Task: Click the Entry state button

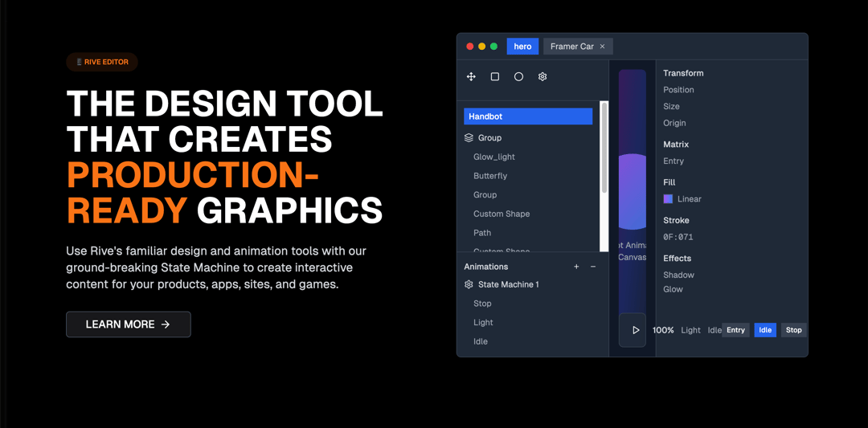Action: (x=735, y=330)
